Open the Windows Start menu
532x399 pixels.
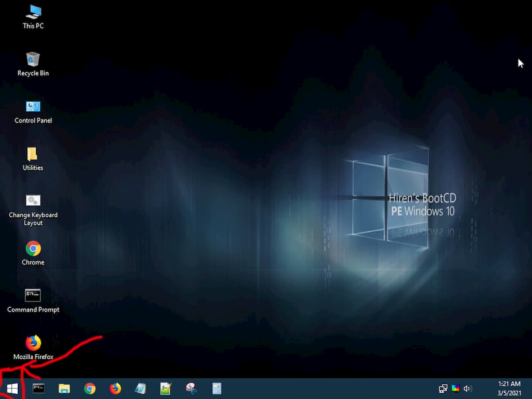[12, 389]
